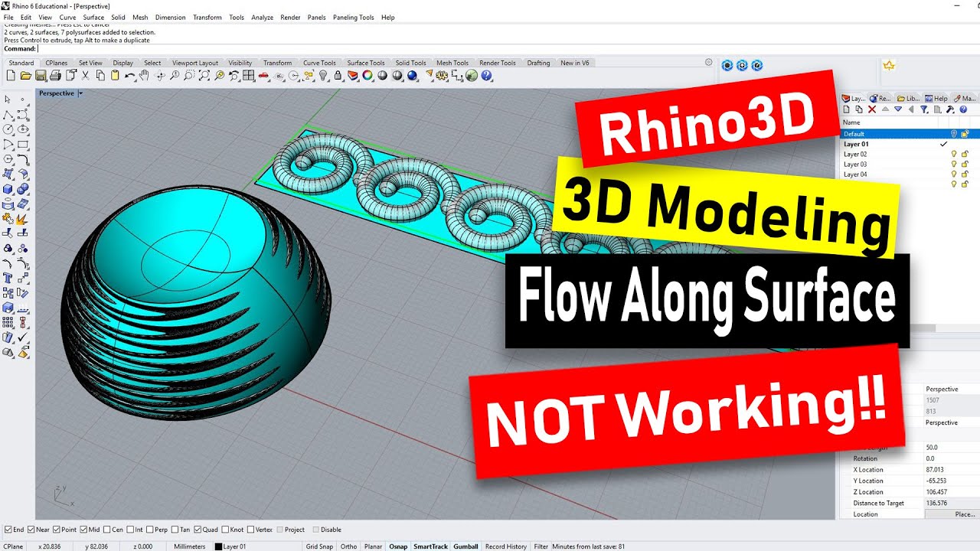Viewport: 980px width, 551px height.
Task: Click the color wheel Object Properties icon
Action: tap(367, 76)
